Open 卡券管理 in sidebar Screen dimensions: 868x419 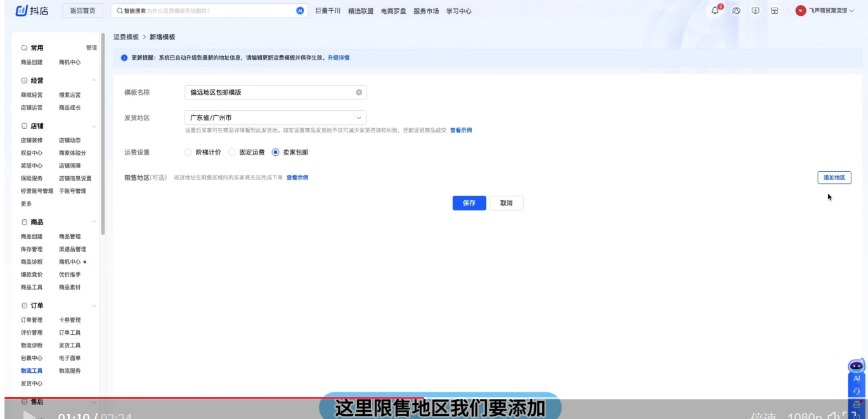pos(70,320)
